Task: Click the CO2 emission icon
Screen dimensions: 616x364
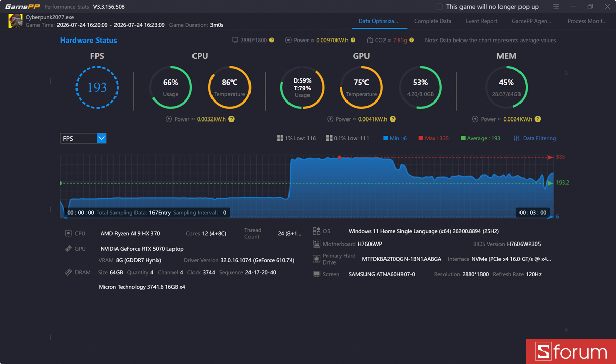Action: coord(370,40)
